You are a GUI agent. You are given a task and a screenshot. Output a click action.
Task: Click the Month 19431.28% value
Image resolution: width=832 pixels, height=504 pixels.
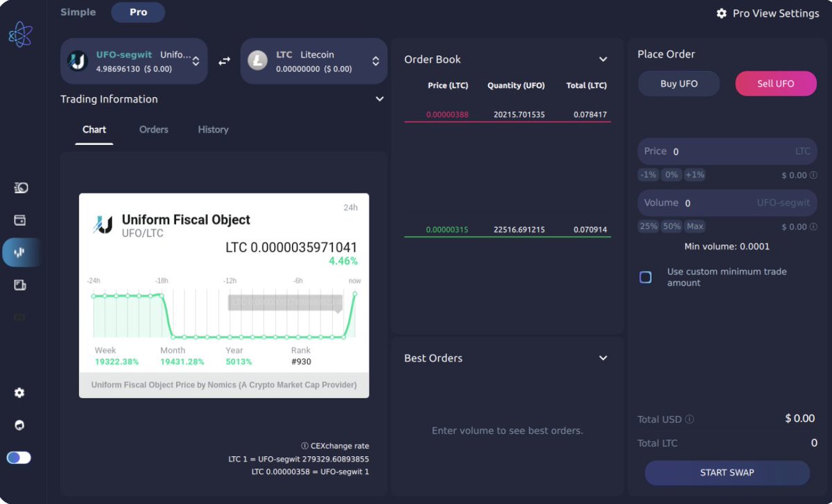[182, 362]
